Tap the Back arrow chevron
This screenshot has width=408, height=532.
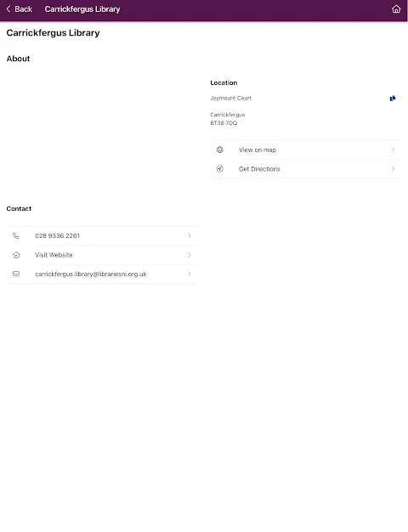point(8,8)
